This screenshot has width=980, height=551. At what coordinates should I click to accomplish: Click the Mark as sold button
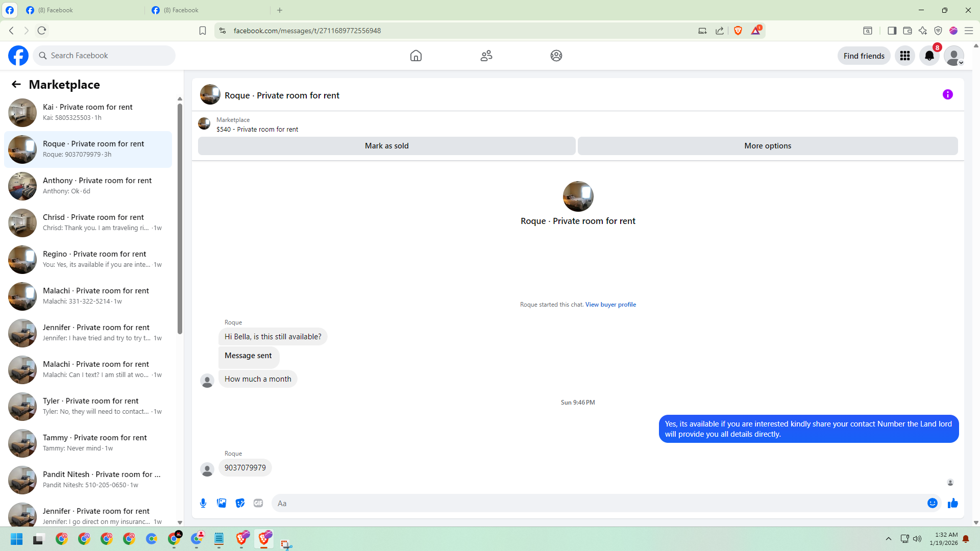(387, 146)
